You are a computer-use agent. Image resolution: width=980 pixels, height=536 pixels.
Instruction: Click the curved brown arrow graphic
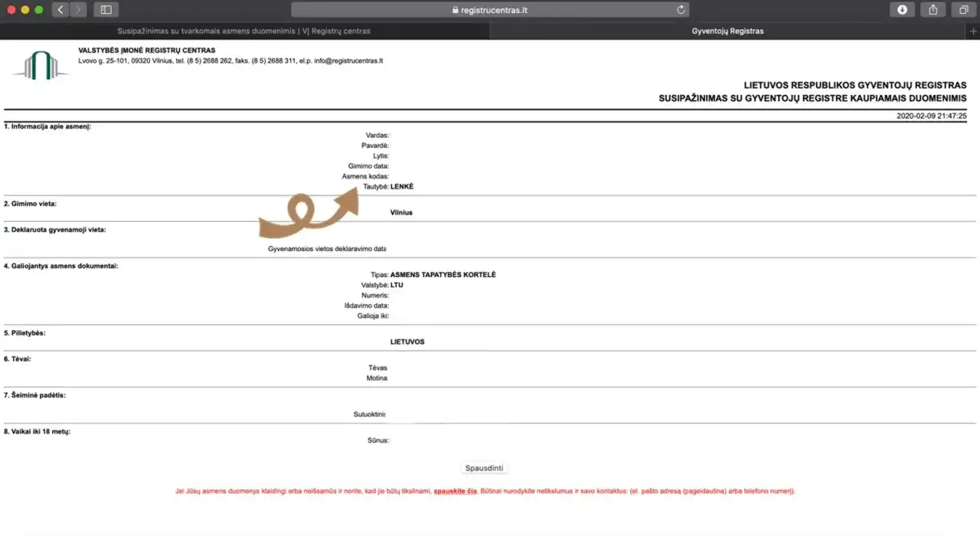click(308, 212)
